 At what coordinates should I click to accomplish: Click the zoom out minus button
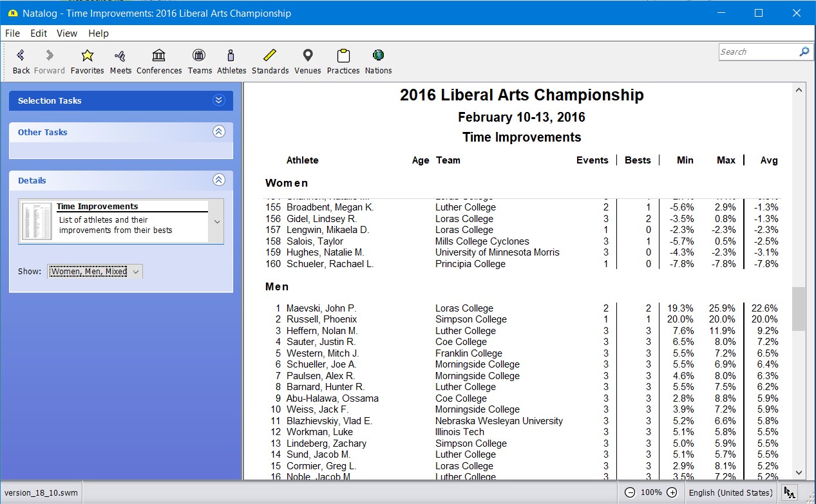click(x=630, y=492)
